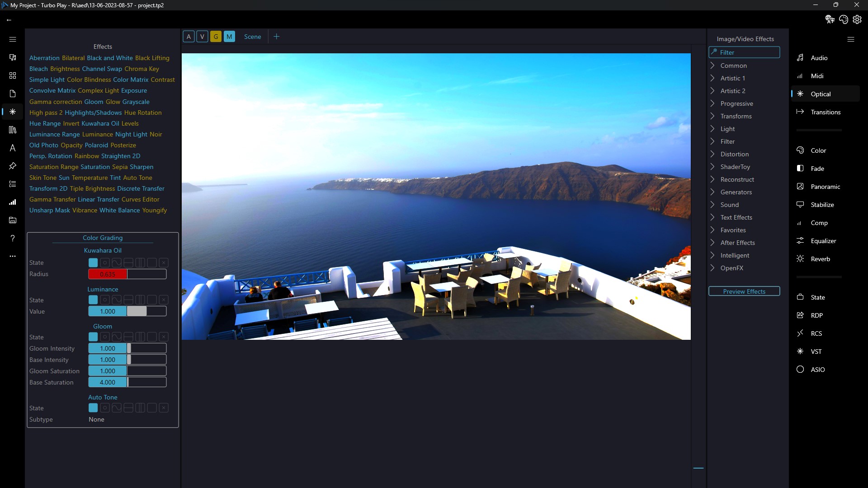Click the Transitions icon in sidebar
868x488 pixels.
tap(800, 112)
